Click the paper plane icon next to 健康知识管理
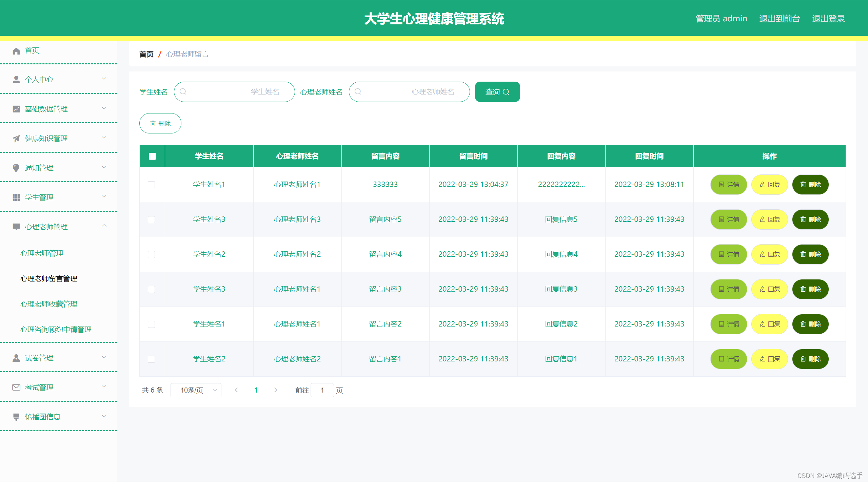 coord(16,139)
